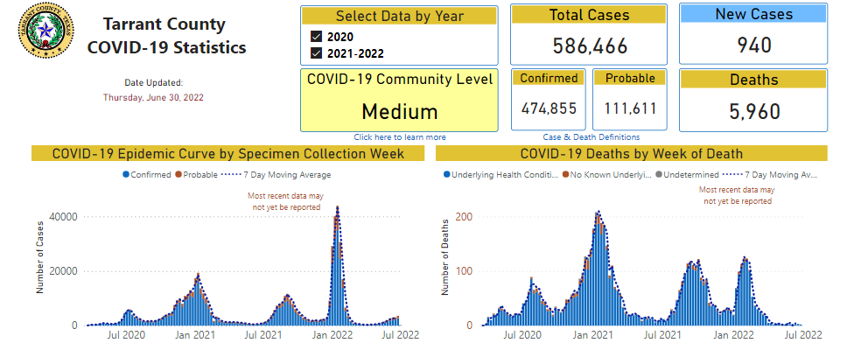Image resolution: width=868 pixels, height=343 pixels.
Task: Click the Tarrant County seal logo
Action: 45,30
